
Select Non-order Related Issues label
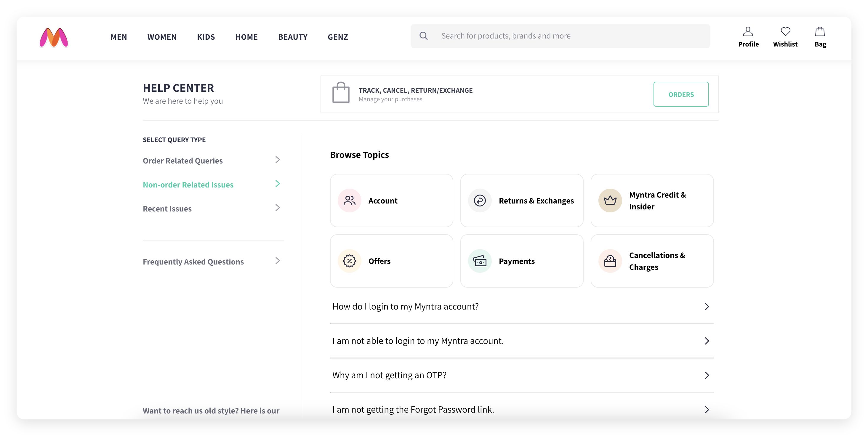tap(188, 185)
